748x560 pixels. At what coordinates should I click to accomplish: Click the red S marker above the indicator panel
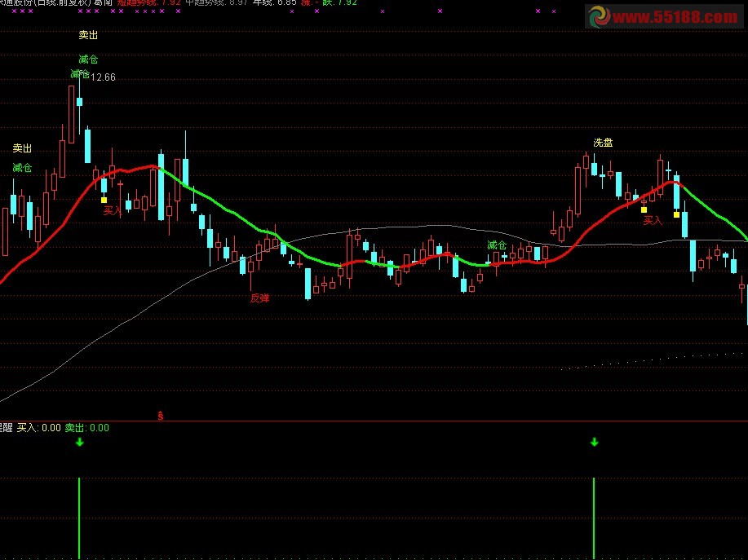click(161, 416)
